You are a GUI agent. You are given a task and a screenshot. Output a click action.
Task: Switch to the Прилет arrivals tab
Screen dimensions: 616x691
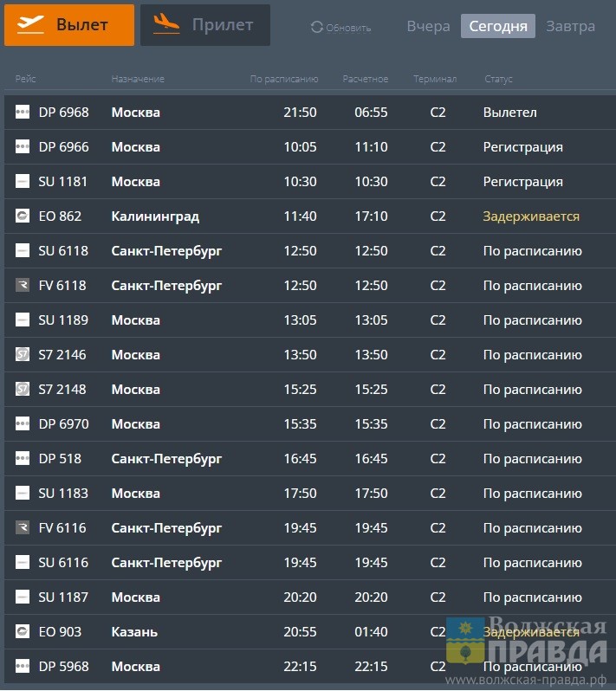pos(205,25)
